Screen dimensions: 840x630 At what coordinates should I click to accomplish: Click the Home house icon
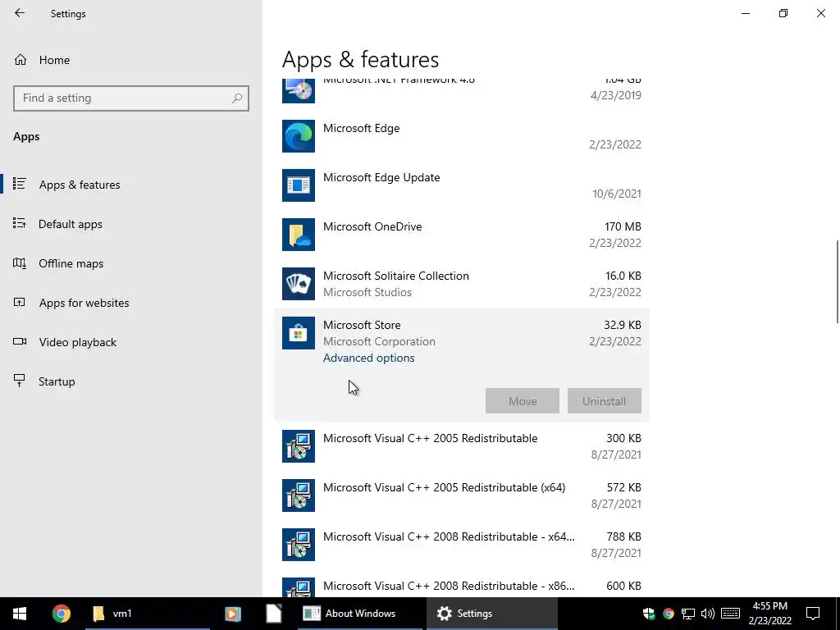[x=21, y=59]
